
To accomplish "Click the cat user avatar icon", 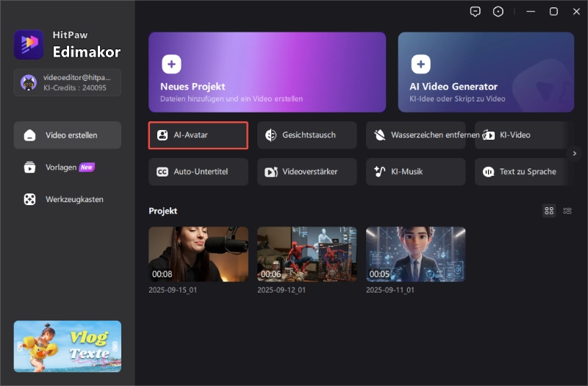I will [x=29, y=82].
